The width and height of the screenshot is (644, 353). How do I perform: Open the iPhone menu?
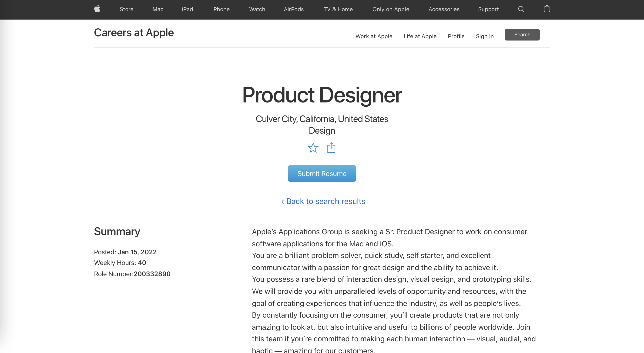221,9
